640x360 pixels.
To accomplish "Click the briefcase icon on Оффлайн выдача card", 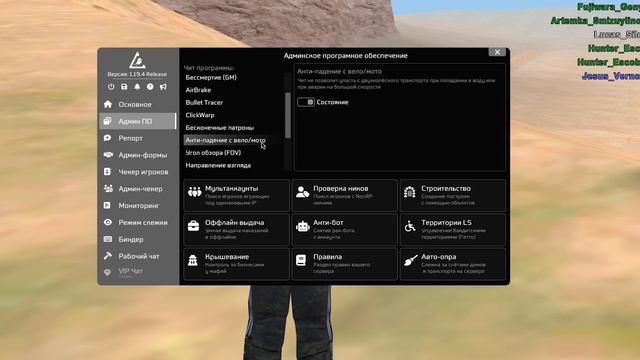I will [x=193, y=225].
